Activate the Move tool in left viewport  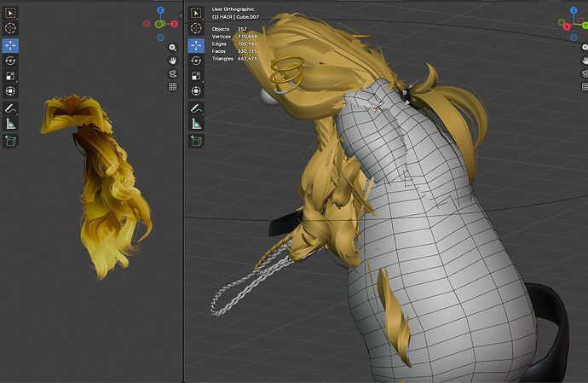point(10,45)
